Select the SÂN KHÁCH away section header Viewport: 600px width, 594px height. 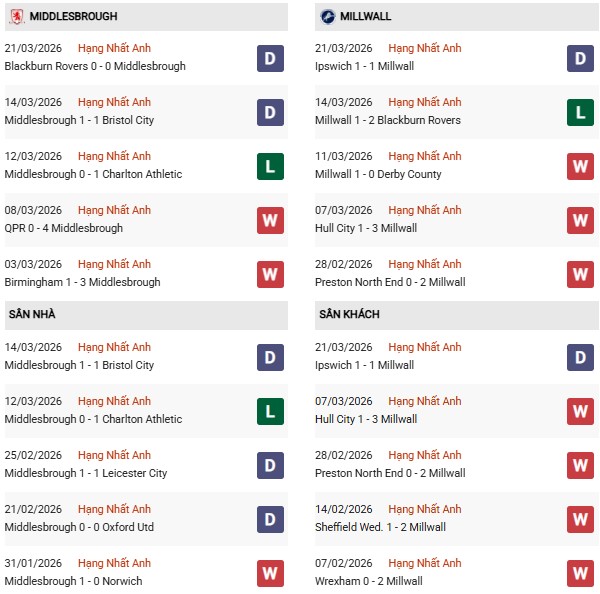[x=351, y=315]
